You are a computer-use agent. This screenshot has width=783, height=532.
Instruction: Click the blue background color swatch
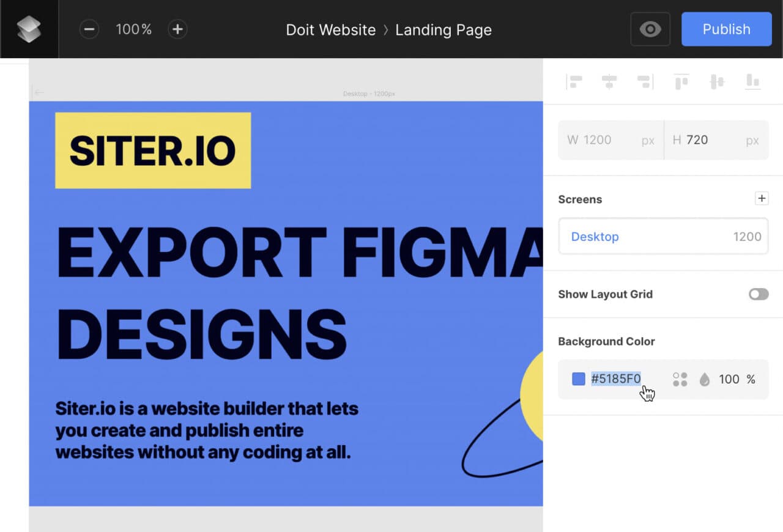pyautogui.click(x=577, y=379)
